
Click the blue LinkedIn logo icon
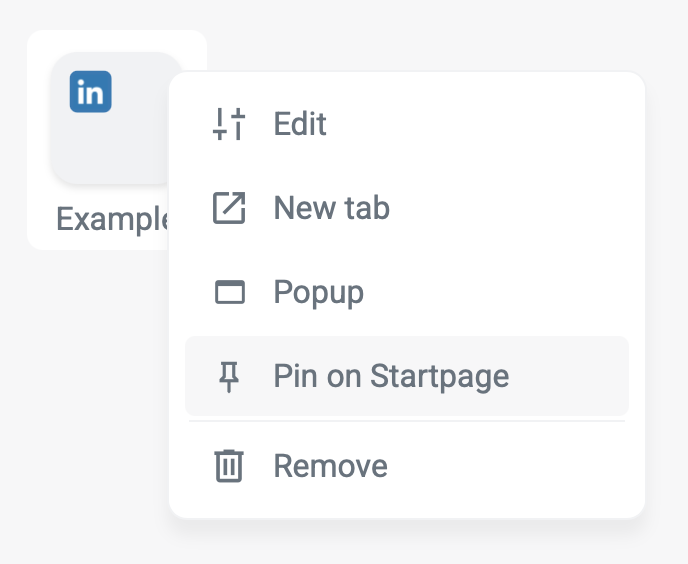[90, 92]
